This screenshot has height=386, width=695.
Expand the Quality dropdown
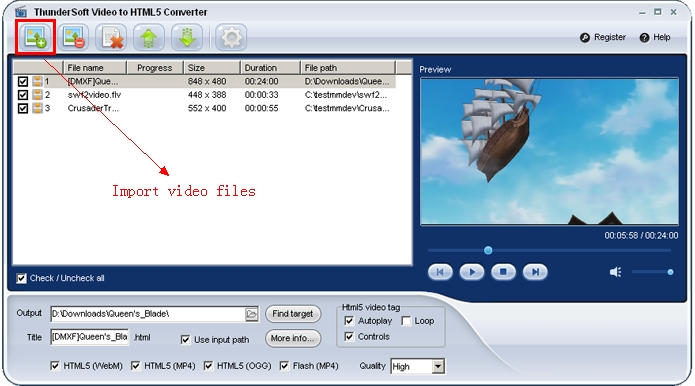(438, 367)
